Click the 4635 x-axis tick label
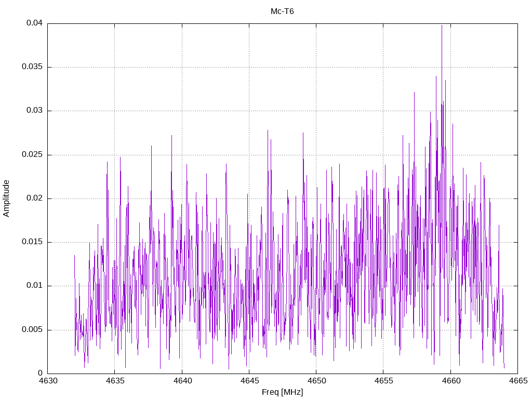This screenshot has height=399, width=532. 115,381
